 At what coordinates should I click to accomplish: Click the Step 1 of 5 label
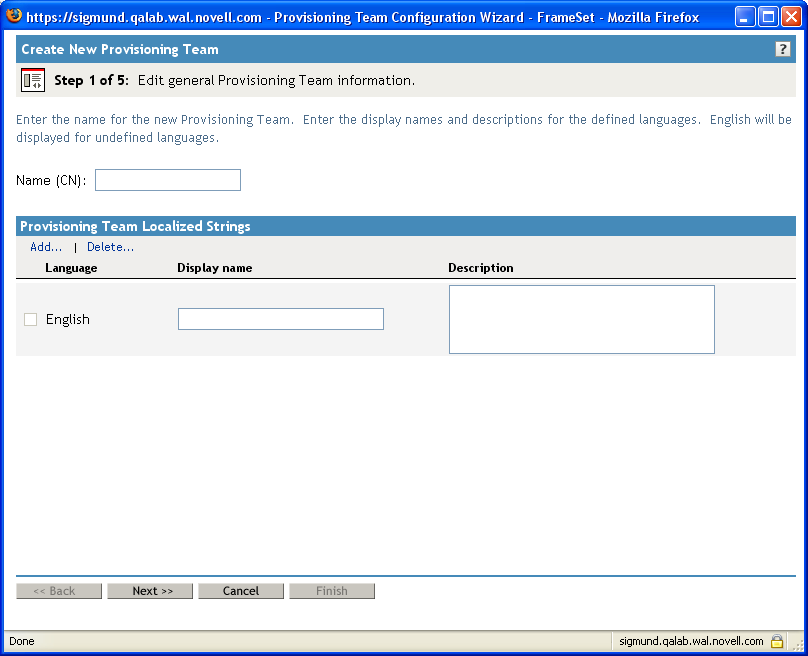(x=92, y=80)
